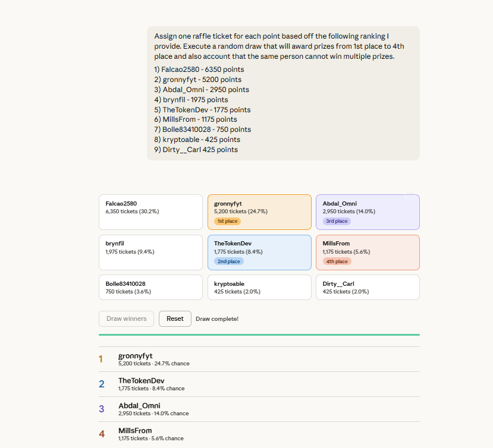Click the user prompt message bubble
The image size is (493, 448).
pos(283,93)
